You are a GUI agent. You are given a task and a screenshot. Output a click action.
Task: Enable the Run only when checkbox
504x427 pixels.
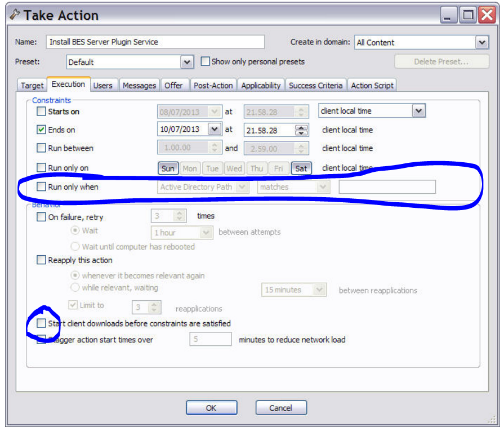coord(41,186)
